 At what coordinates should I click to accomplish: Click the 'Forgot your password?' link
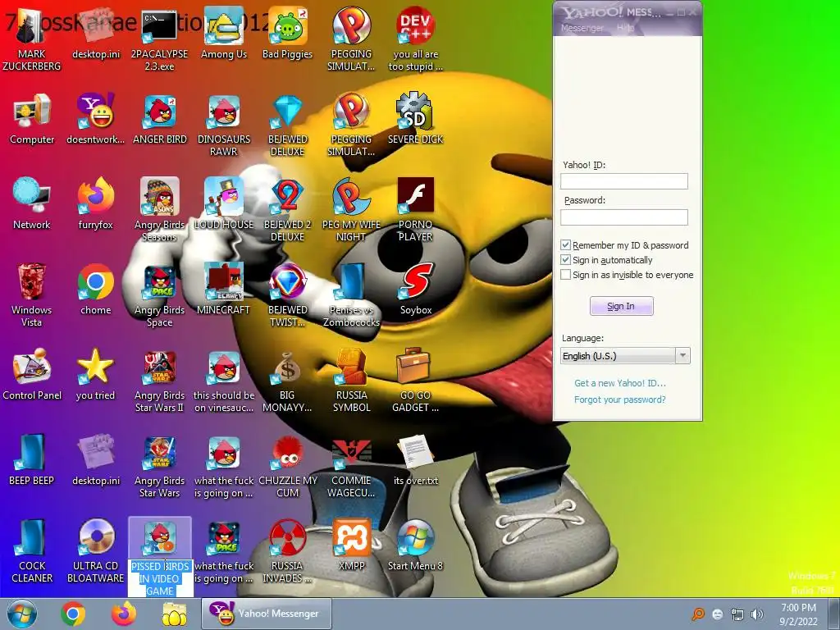click(x=620, y=399)
